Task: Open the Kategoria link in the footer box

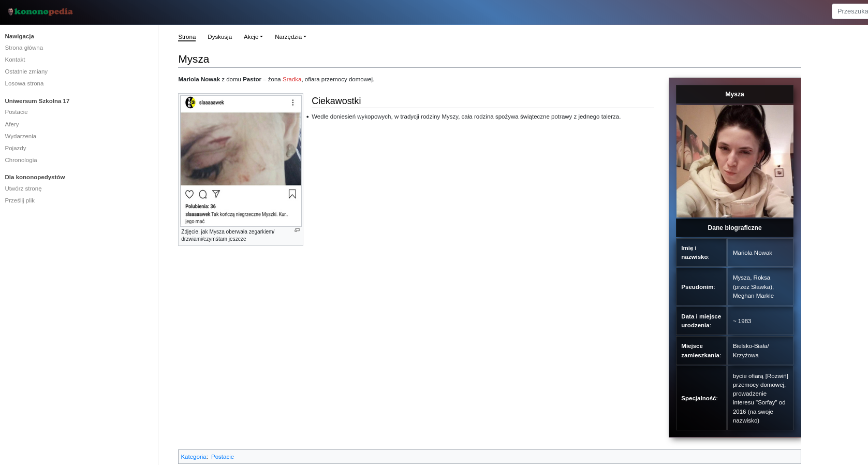Action: 194,457
